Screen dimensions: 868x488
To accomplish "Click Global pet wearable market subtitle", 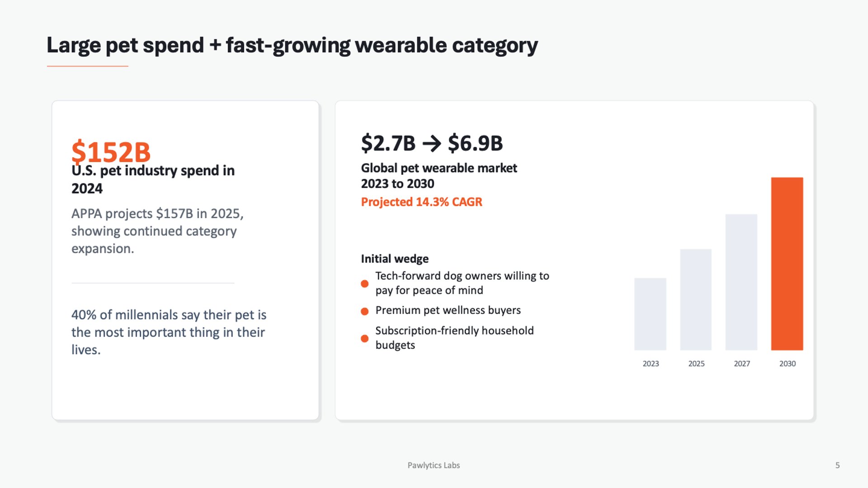I will (439, 176).
